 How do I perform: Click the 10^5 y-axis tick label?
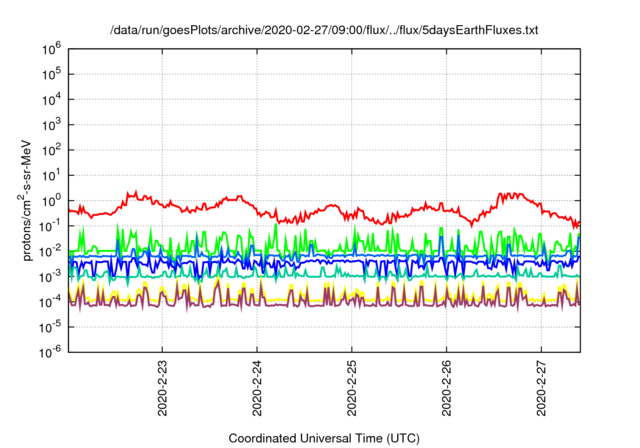51,74
